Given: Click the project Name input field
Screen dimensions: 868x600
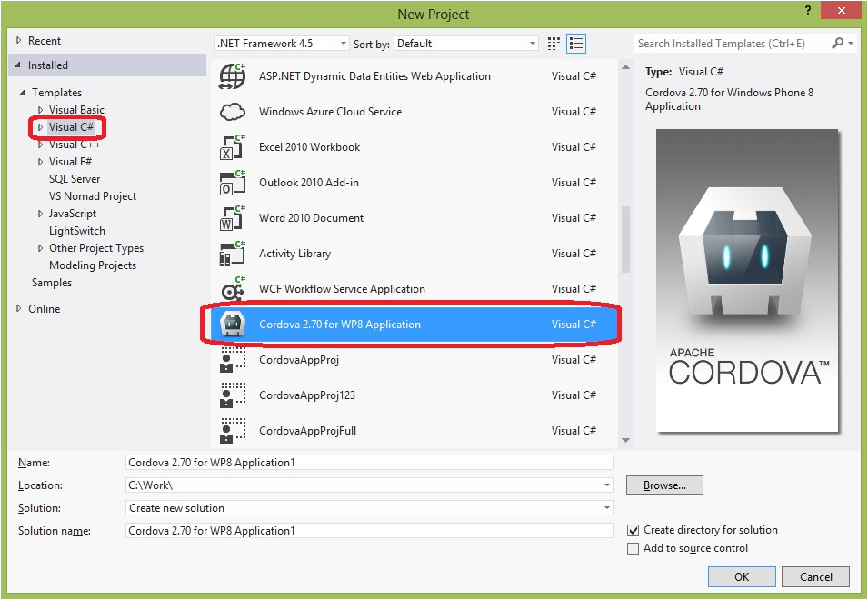Looking at the screenshot, I should pos(369,463).
